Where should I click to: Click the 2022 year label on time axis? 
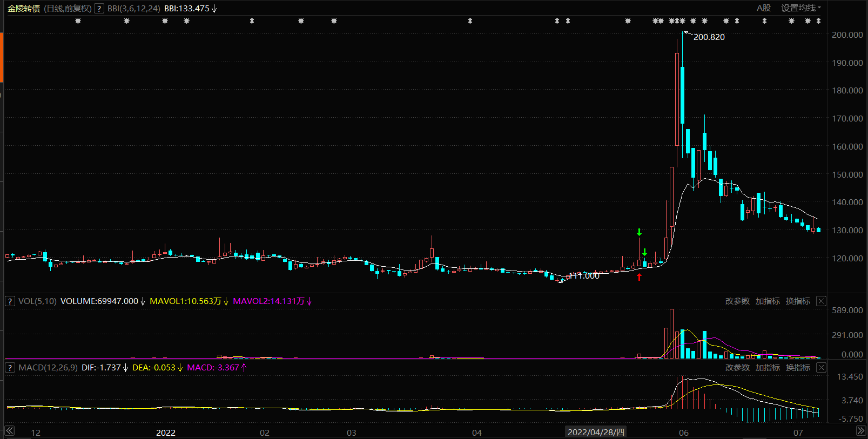point(166,433)
